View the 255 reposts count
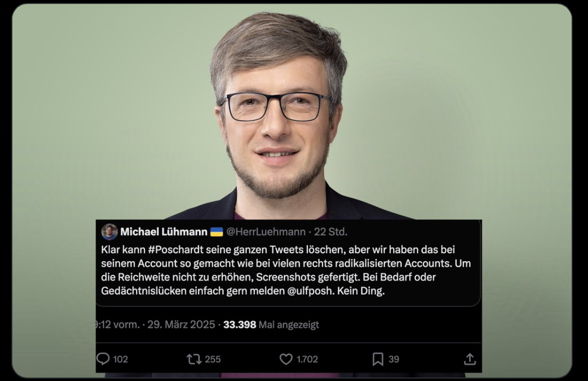This screenshot has width=588, height=381. 213,359
